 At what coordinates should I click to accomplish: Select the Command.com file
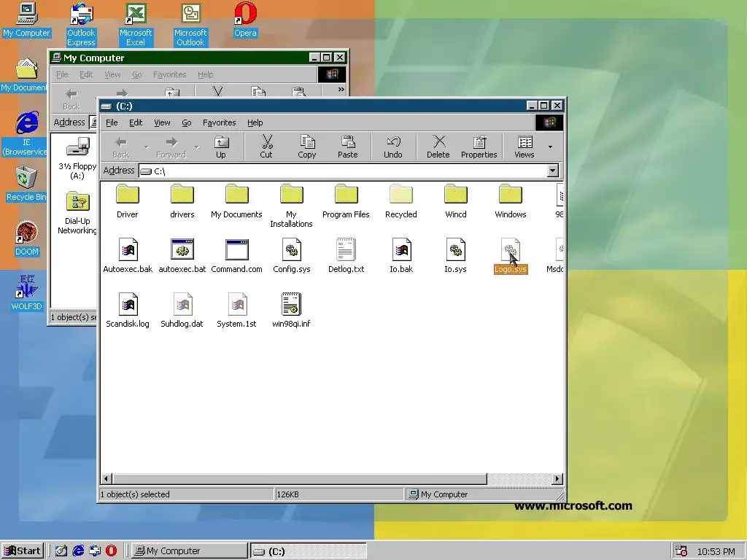[237, 256]
